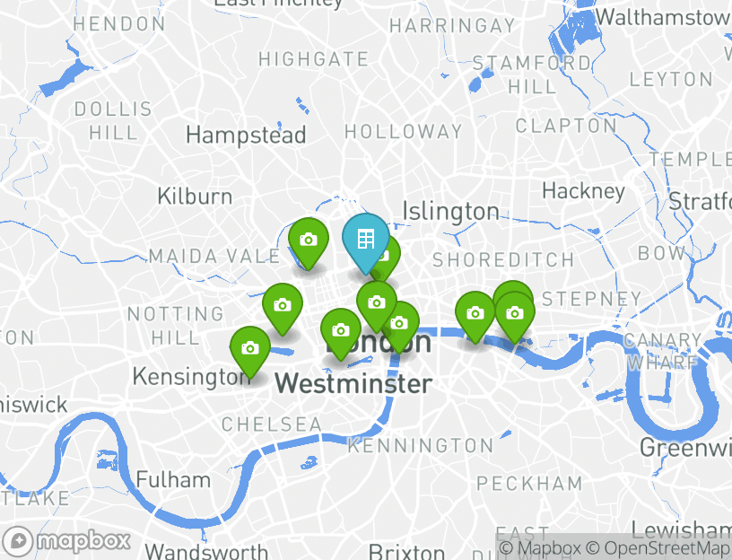The height and width of the screenshot is (560, 732).
Task: Open the © OpenStreetMap attribution link
Action: [658, 547]
